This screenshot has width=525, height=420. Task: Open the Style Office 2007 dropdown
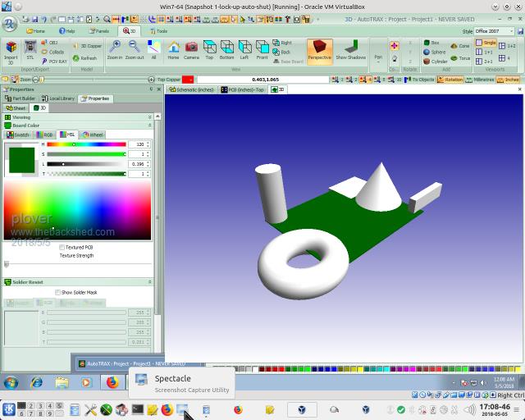[496, 30]
